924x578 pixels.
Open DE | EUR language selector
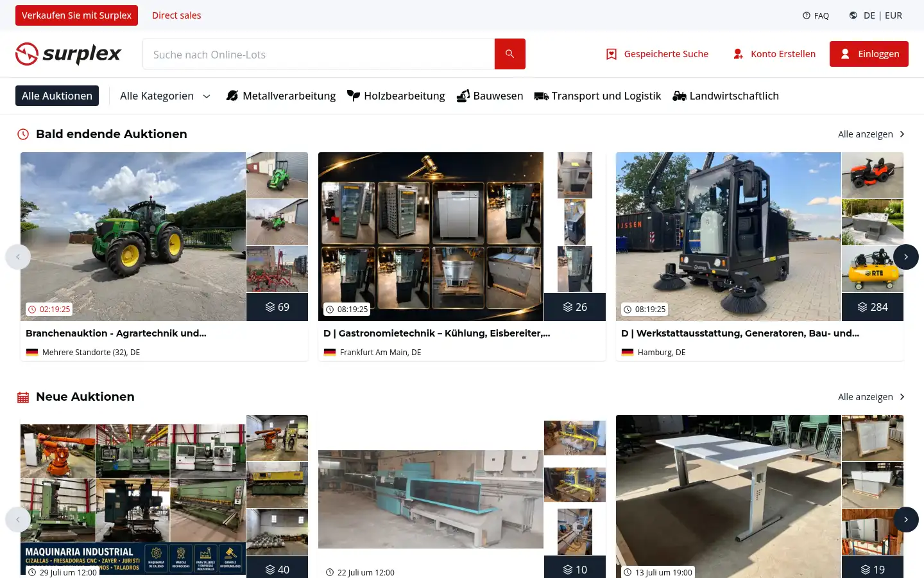tap(875, 15)
